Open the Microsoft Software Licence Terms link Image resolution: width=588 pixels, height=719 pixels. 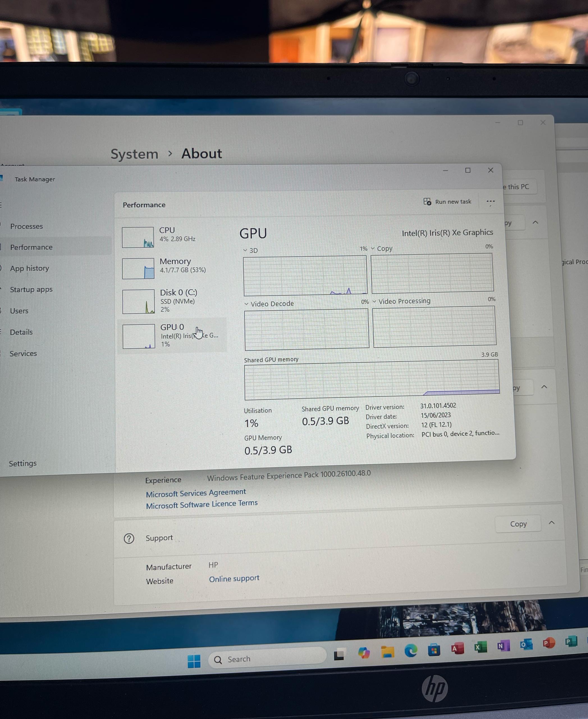(202, 504)
